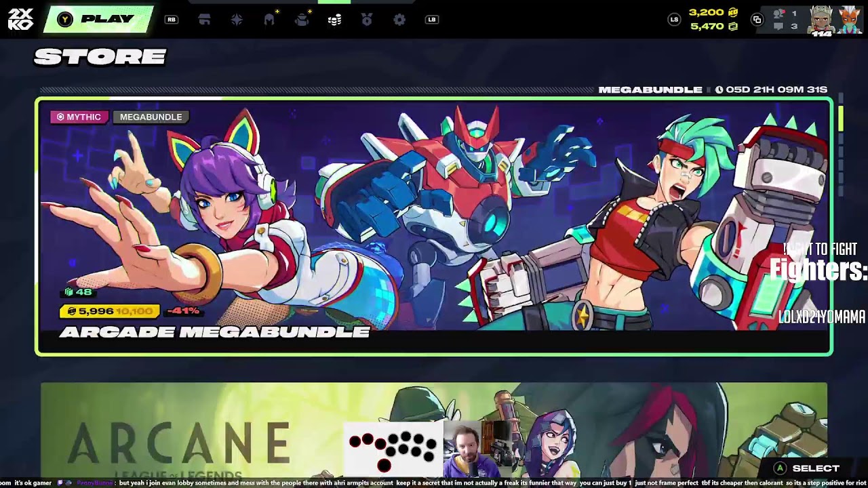This screenshot has height=488, width=868.
Task: Click the arcade stick button-layout overlay
Action: click(x=393, y=448)
